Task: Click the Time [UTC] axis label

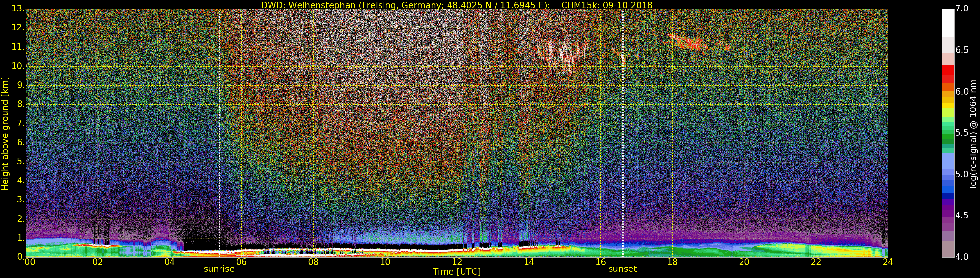Action: tap(457, 272)
